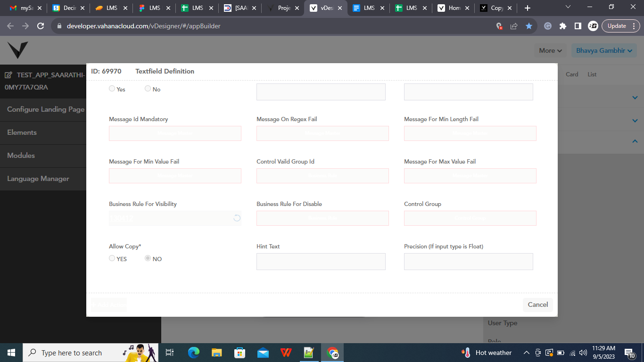Set Allow Copy to NO
Image resolution: width=644 pixels, height=362 pixels.
(148, 258)
